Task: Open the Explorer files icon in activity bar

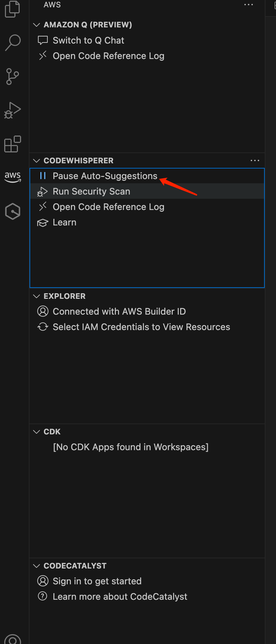Action: (x=13, y=9)
